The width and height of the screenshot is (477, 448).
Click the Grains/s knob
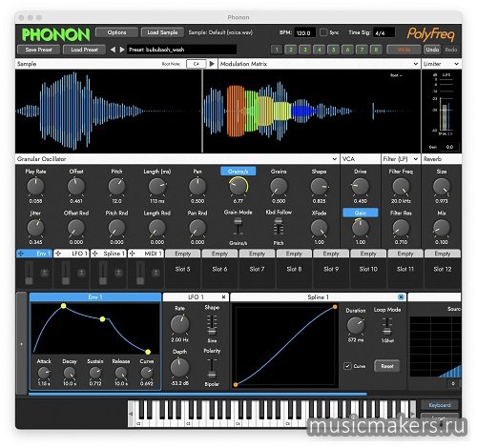point(238,187)
